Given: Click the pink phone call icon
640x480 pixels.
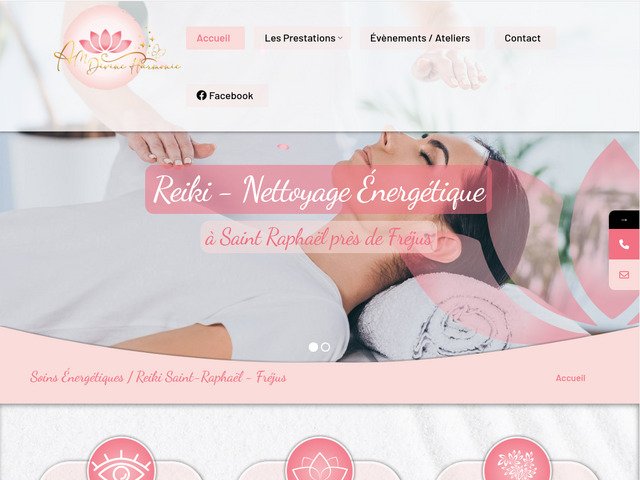Looking at the screenshot, I should click(x=624, y=244).
